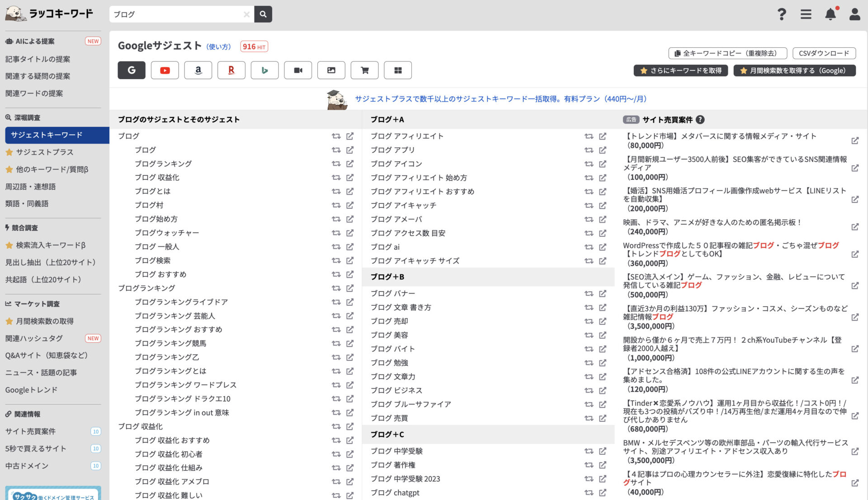Switch to Amazon suggest source

[198, 70]
